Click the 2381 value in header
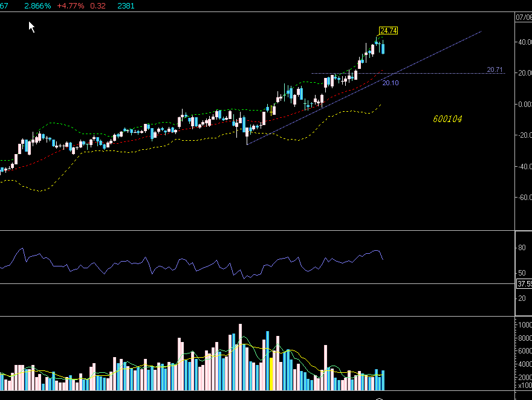The width and height of the screenshot is (532, 400). pyautogui.click(x=126, y=6)
